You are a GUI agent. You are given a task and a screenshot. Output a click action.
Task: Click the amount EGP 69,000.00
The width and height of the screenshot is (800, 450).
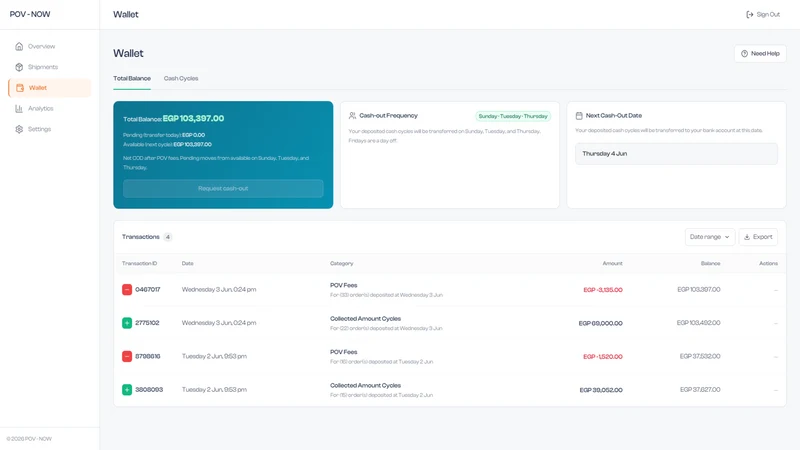601,323
